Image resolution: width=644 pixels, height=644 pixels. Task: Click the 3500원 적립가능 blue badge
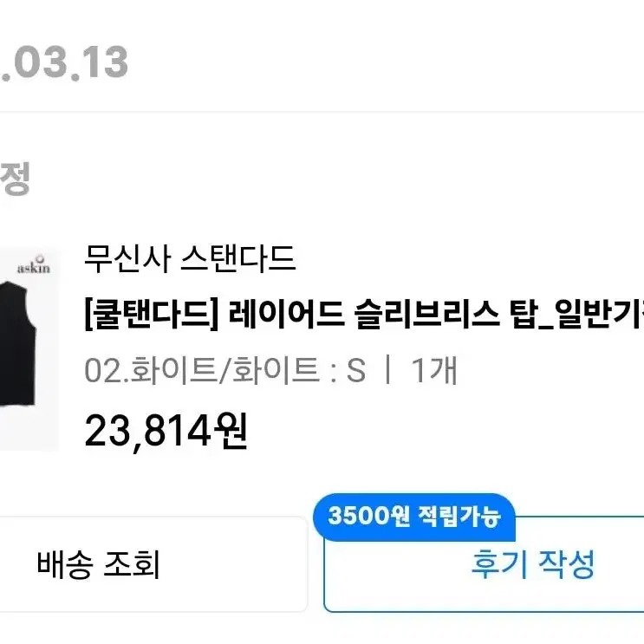point(414,516)
